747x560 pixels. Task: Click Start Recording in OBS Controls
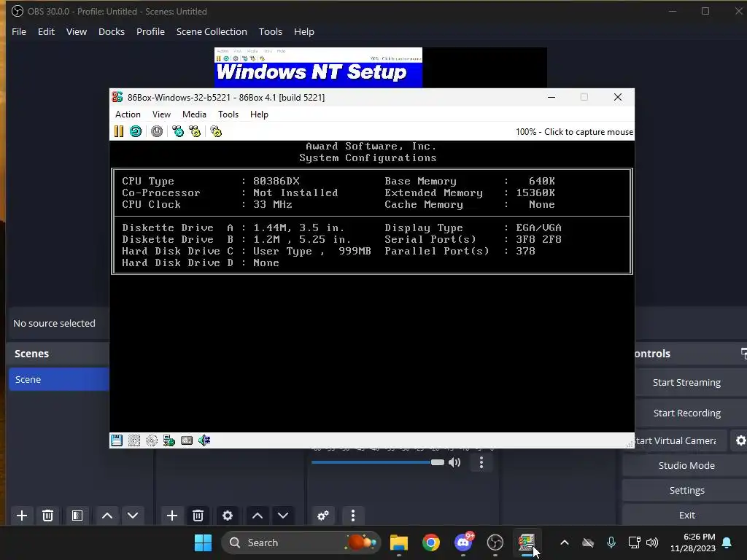point(686,413)
